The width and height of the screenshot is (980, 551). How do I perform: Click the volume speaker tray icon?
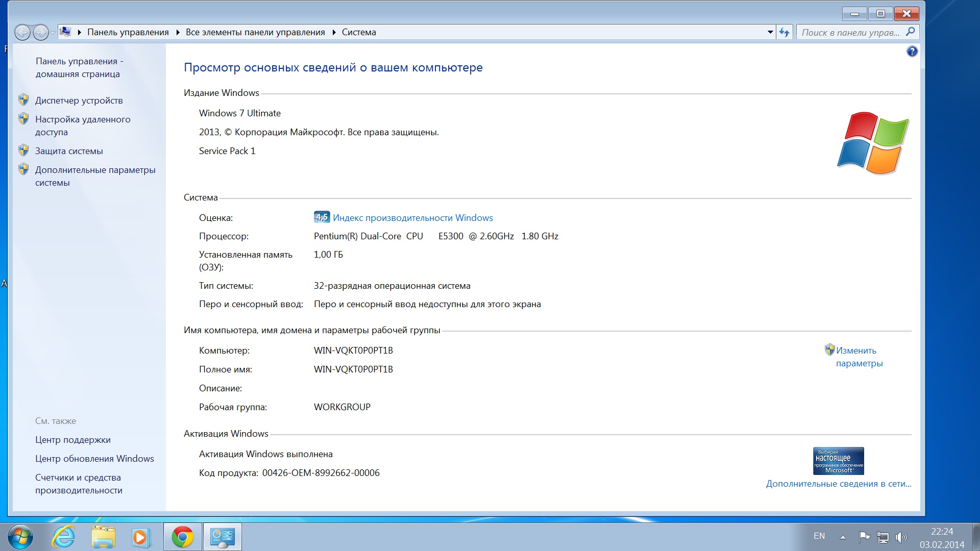click(x=901, y=537)
